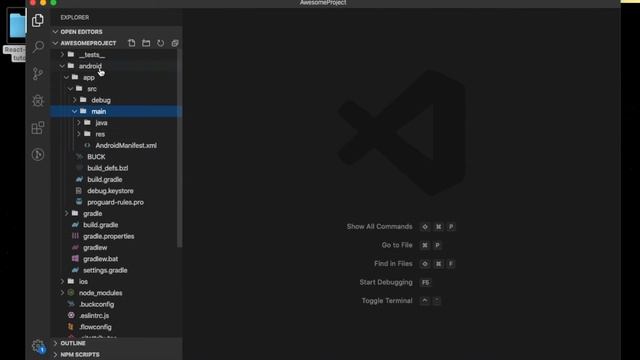
Task: Select the .flowconfig file icon
Action: click(x=71, y=327)
